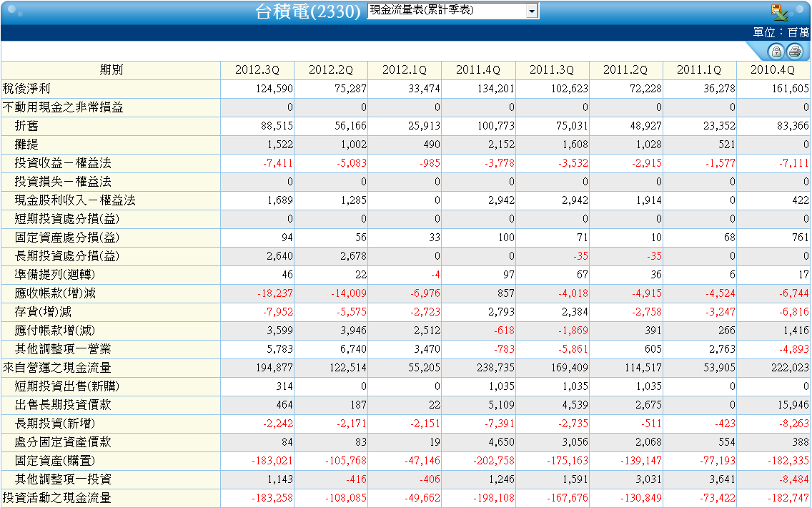Click the red value -8,484
Viewport: 812px width, 508px height.
pos(794,481)
